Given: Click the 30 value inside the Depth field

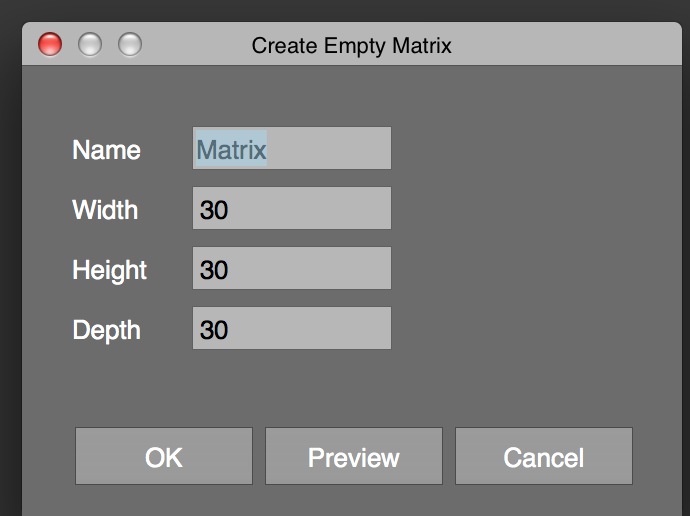Looking at the screenshot, I should point(214,329).
